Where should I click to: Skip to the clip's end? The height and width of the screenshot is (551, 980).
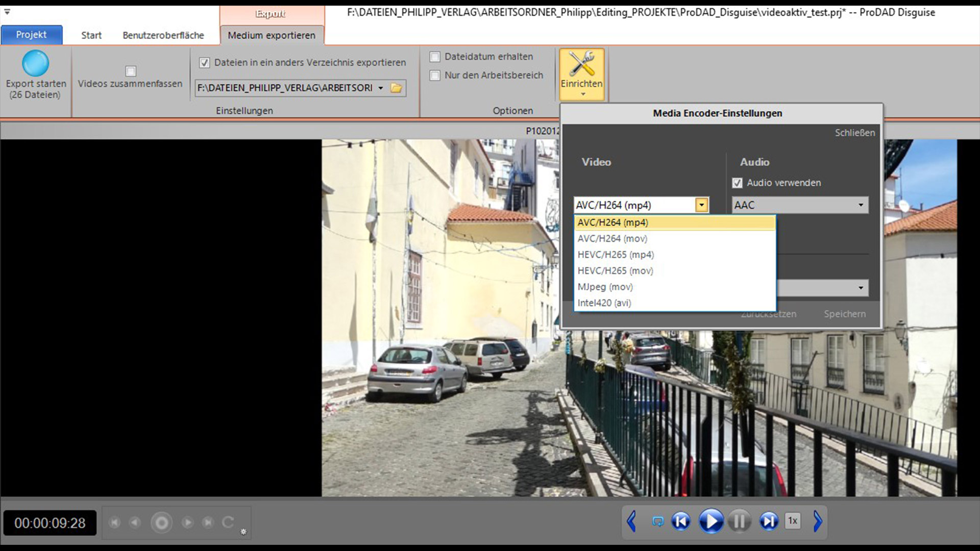pyautogui.click(x=769, y=521)
